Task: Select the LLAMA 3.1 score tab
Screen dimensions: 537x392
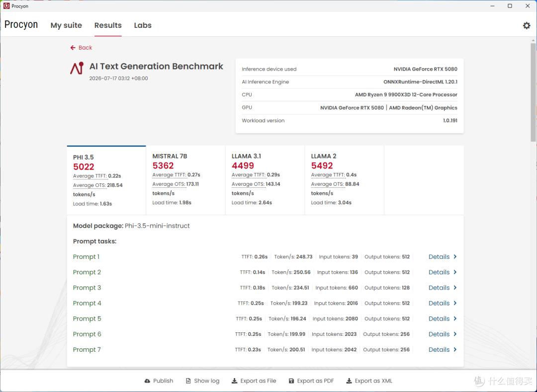Action: [x=265, y=180]
